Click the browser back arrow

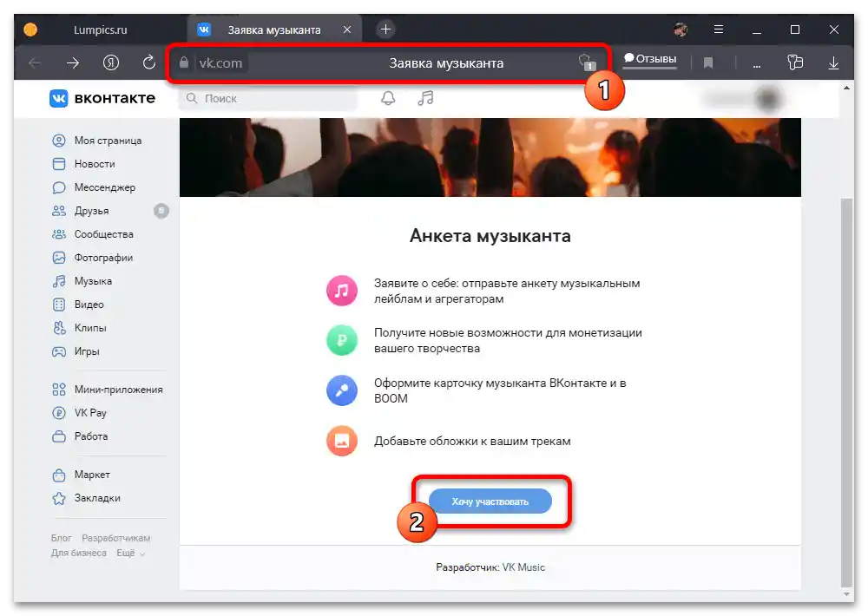click(35, 63)
